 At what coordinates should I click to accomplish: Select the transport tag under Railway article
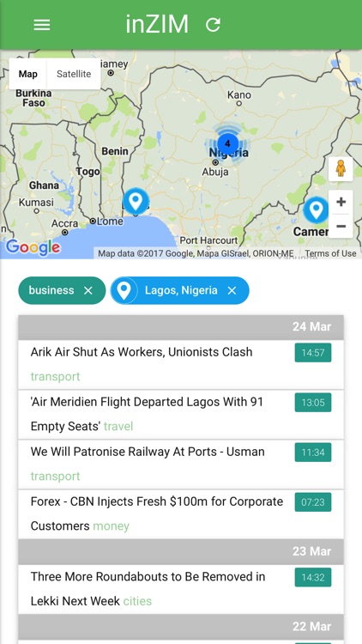click(55, 477)
